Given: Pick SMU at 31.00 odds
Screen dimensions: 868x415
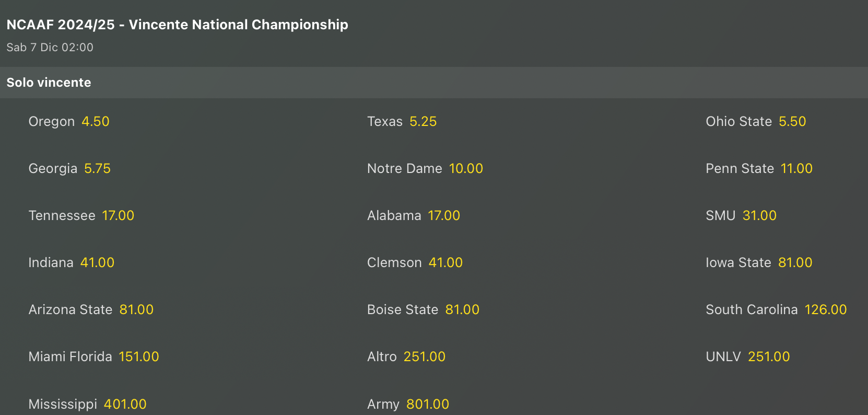Looking at the screenshot, I should [741, 216].
